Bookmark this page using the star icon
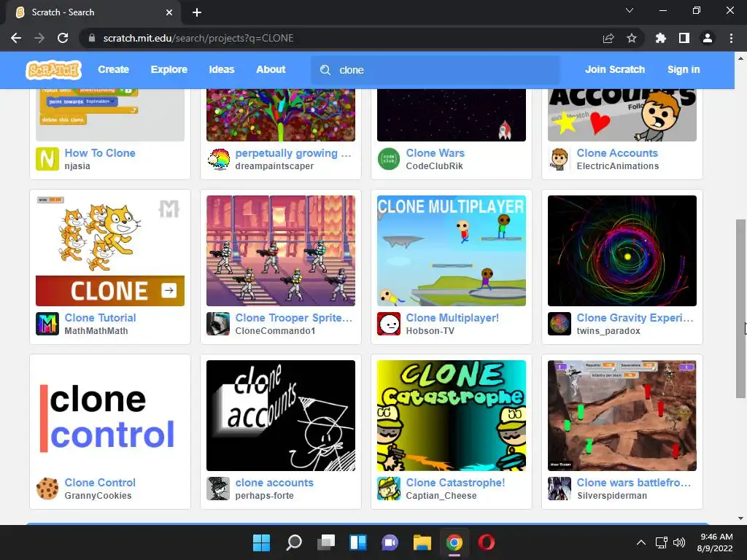Screen dimensions: 747x560 [632, 38]
